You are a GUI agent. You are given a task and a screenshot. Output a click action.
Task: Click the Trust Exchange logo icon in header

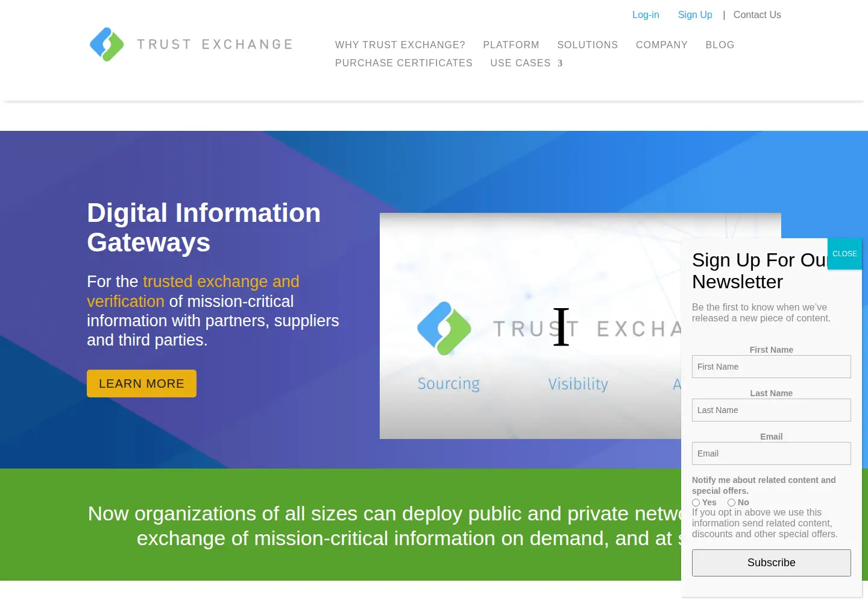click(x=107, y=44)
